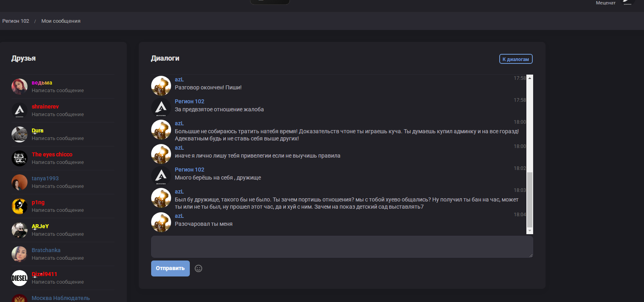The height and width of the screenshot is (302, 644).
Task: Open The eyes chicco profile link
Action: 52,154
